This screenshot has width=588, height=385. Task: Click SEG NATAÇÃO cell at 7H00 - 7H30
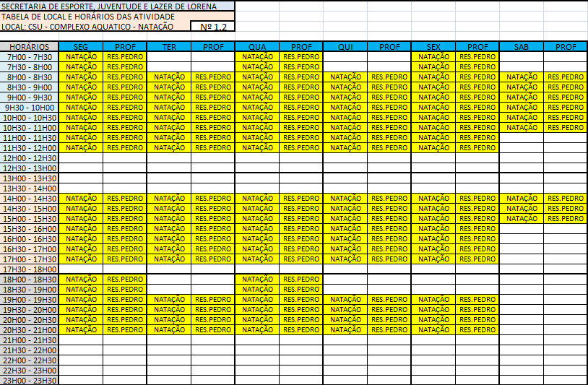[x=81, y=57]
